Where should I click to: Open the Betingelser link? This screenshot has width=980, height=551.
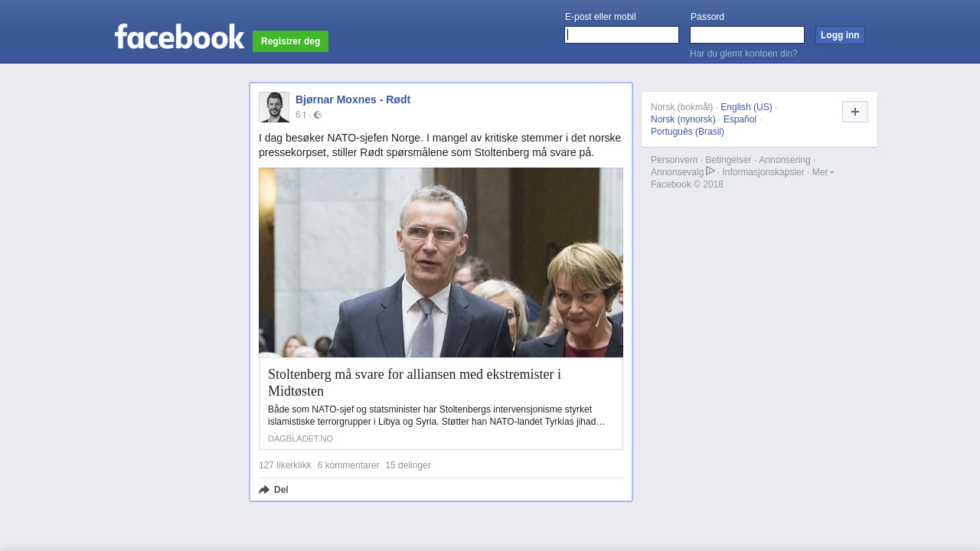pyautogui.click(x=728, y=160)
